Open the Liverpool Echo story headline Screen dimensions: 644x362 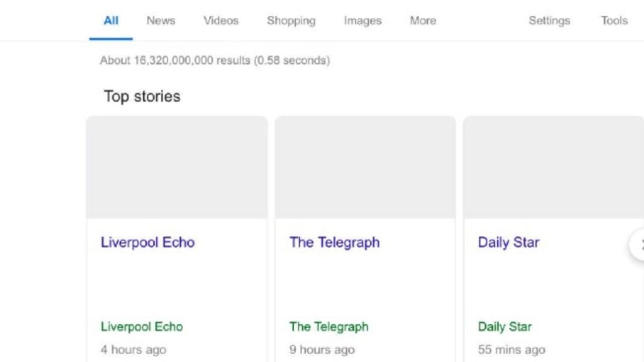(x=148, y=242)
